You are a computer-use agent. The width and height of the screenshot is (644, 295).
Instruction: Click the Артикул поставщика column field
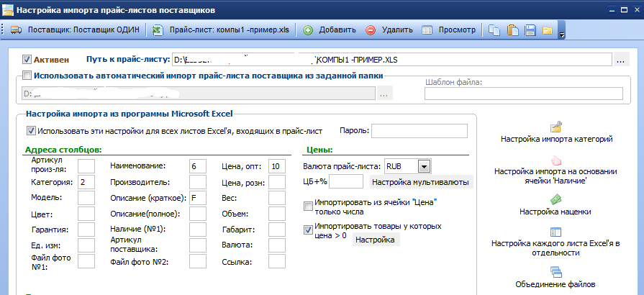(x=198, y=245)
